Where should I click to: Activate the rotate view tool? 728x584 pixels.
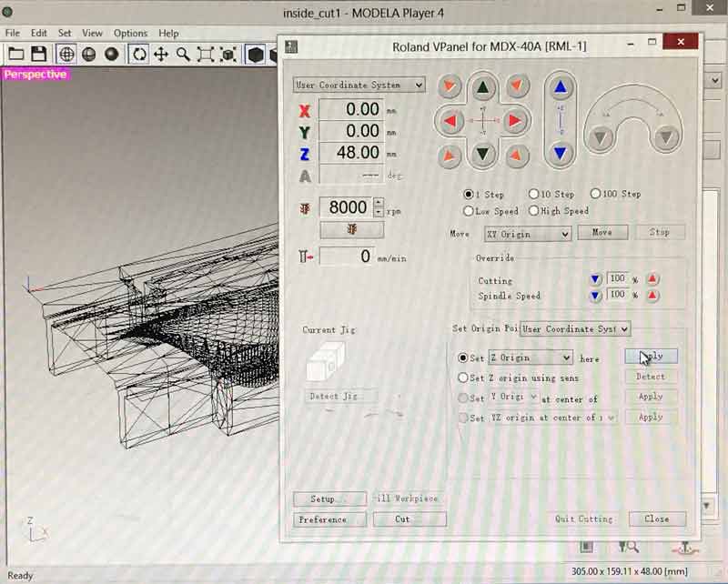(139, 55)
